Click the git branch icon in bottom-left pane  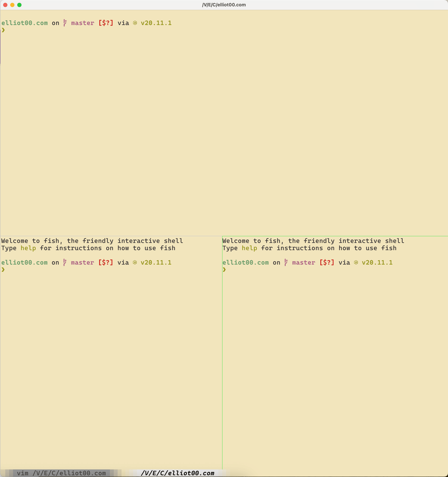(65, 262)
